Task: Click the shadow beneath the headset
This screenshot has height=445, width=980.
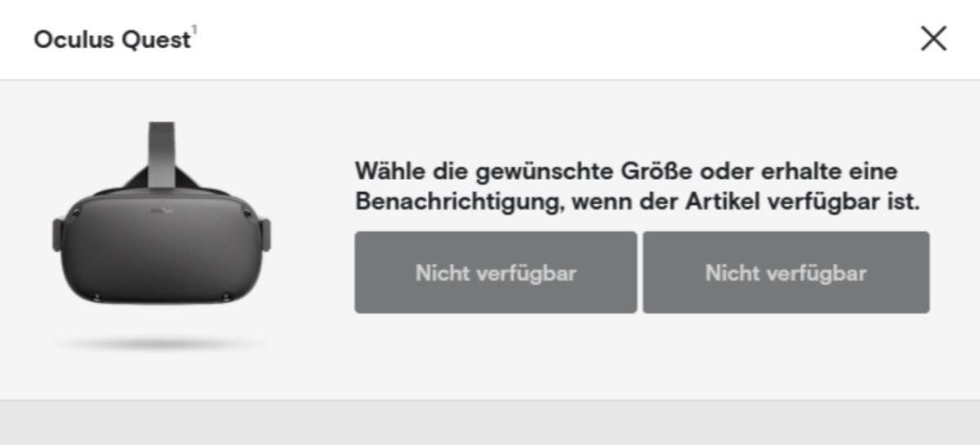Action: coord(161,345)
